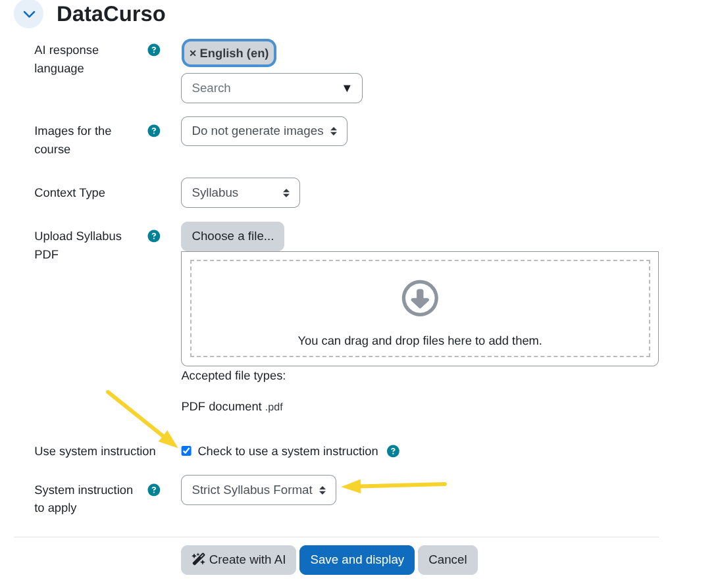The image size is (720, 588).
Task: Open help for Upload Syllabus PDF
Action: (x=154, y=236)
